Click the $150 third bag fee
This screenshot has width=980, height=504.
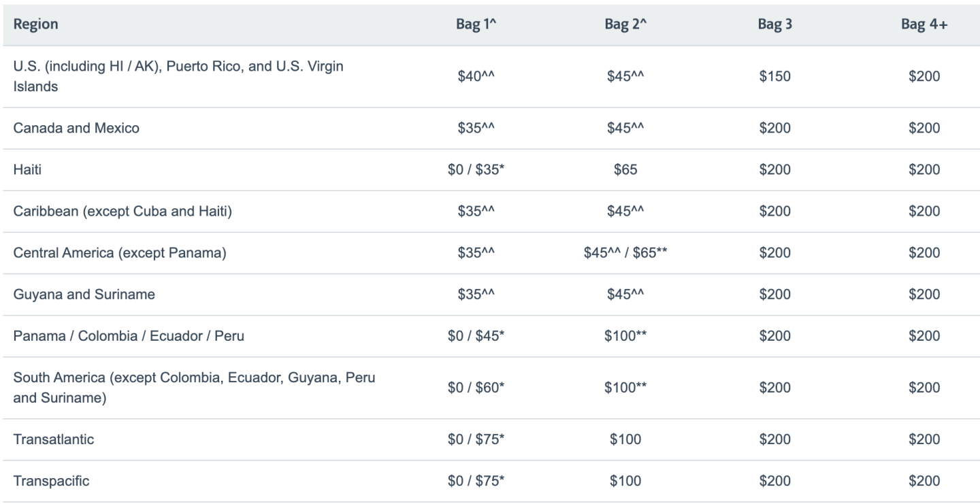point(774,77)
